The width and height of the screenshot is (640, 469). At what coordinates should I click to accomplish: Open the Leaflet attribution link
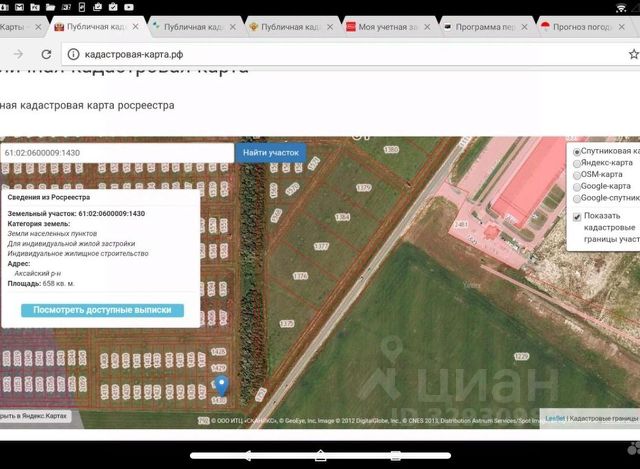[x=555, y=418]
